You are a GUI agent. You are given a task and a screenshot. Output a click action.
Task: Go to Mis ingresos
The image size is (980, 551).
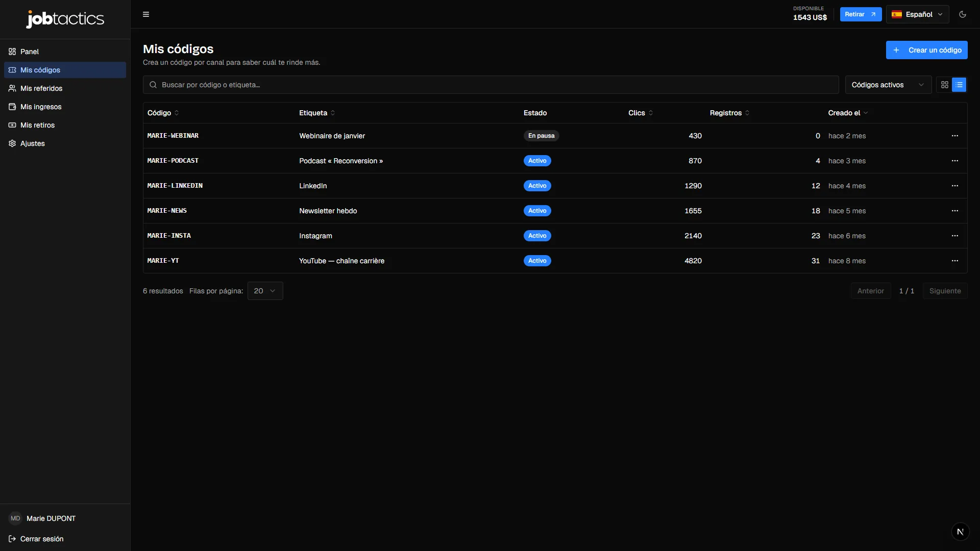tap(65, 107)
